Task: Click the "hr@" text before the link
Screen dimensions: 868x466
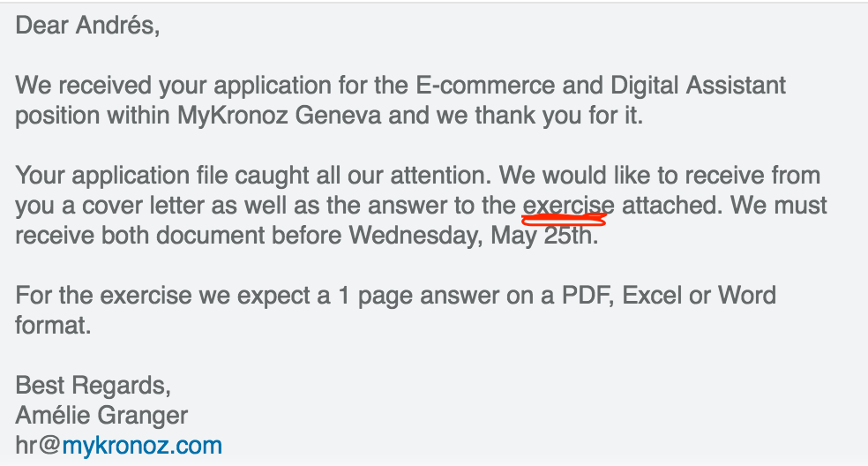Action: tap(37, 445)
